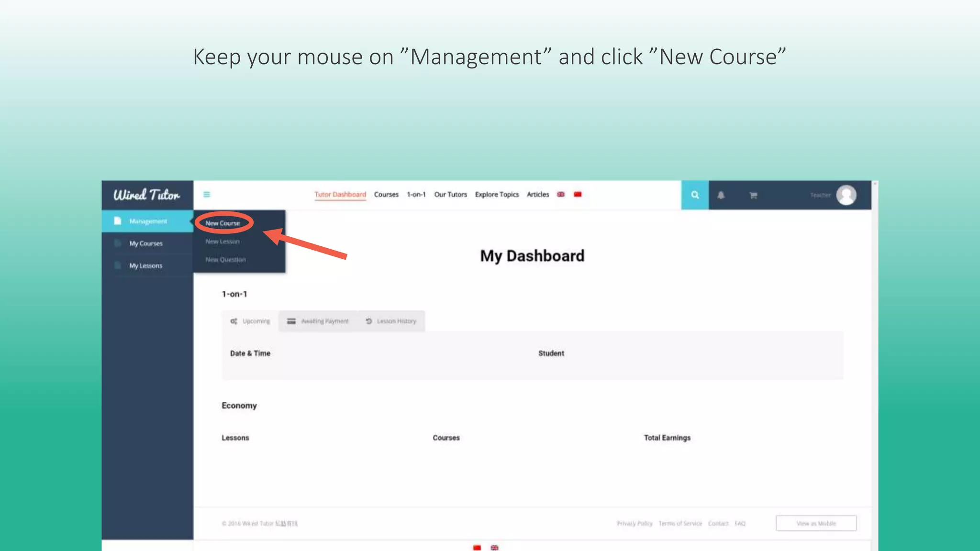Switch to the Awaiting Payment tab
The height and width of the screenshot is (551, 980).
(x=318, y=321)
